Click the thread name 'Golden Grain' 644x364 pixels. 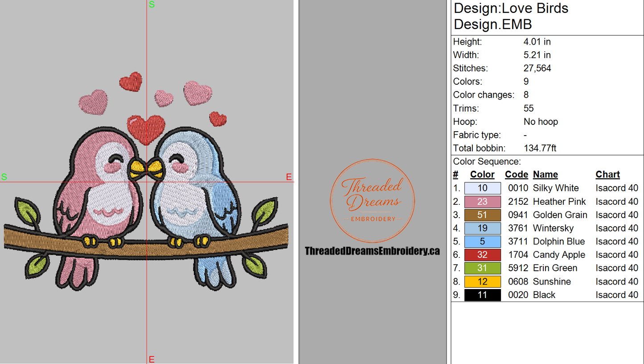click(560, 215)
